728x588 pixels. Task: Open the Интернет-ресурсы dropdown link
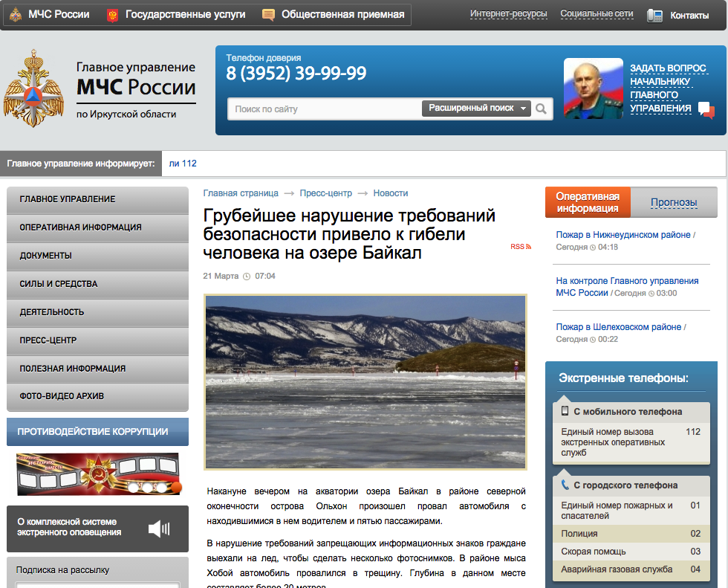click(x=508, y=14)
